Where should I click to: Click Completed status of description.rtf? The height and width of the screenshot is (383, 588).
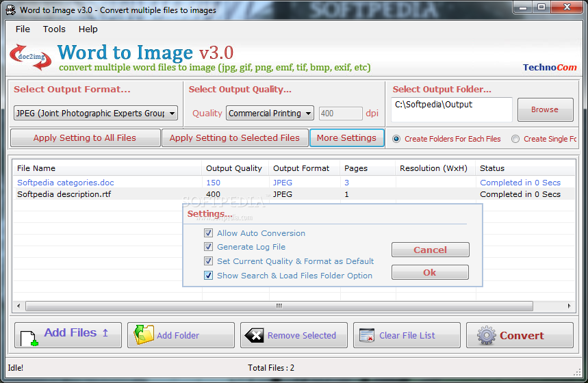click(x=520, y=194)
